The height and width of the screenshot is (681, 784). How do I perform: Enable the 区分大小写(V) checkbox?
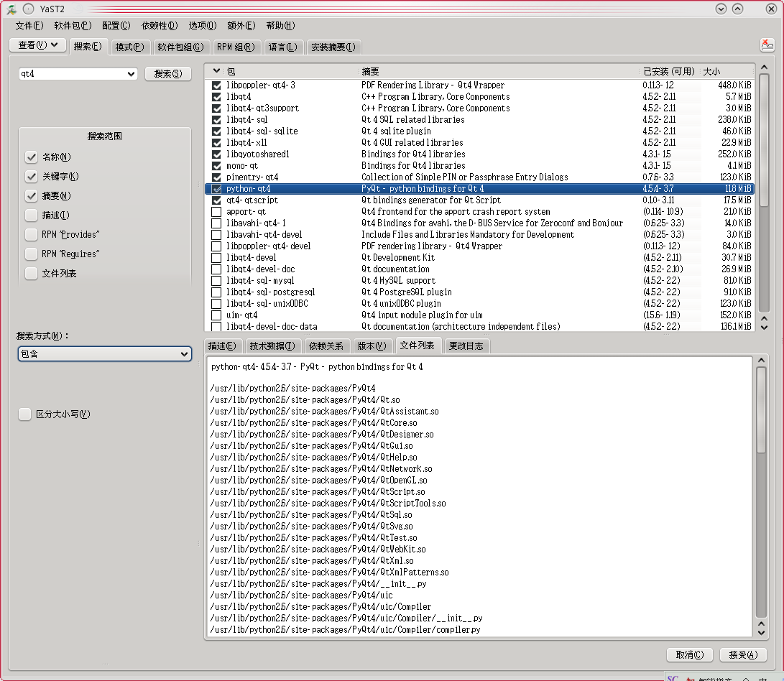[x=24, y=414]
